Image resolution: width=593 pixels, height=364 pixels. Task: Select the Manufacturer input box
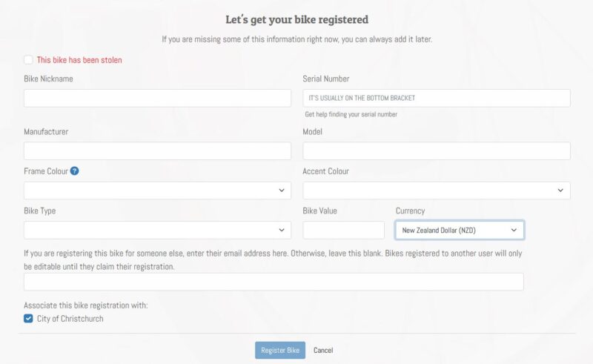(157, 151)
